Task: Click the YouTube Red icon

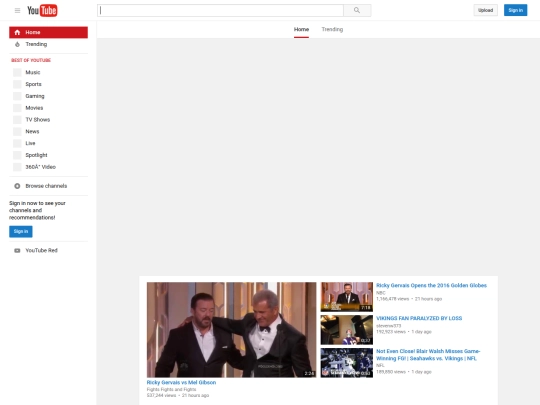Action: [17, 250]
